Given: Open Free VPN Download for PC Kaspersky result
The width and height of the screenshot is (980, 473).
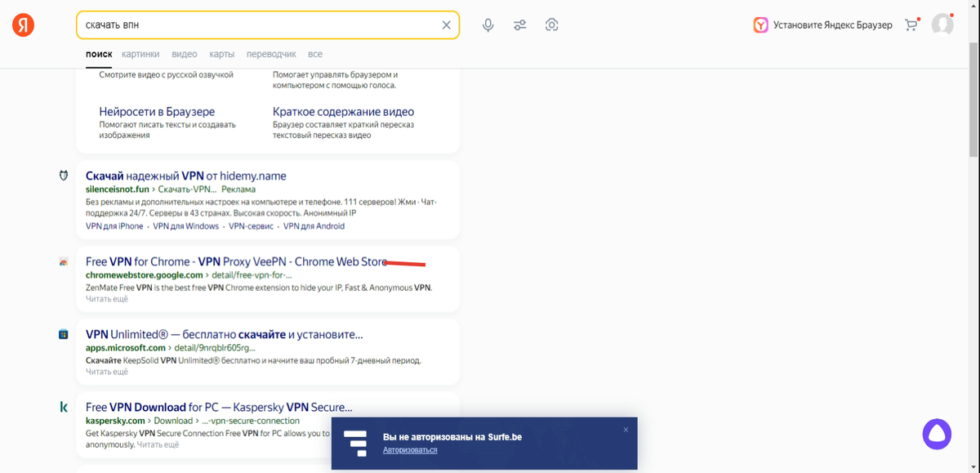Looking at the screenshot, I should pyautogui.click(x=219, y=407).
